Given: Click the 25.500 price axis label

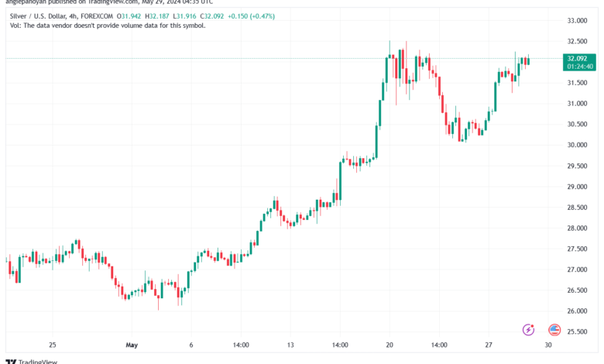Looking at the screenshot, I should (x=577, y=331).
